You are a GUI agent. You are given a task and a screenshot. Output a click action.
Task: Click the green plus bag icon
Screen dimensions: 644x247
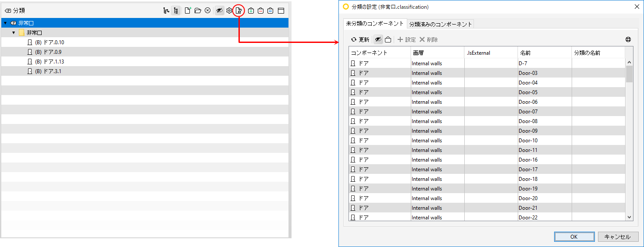click(251, 11)
